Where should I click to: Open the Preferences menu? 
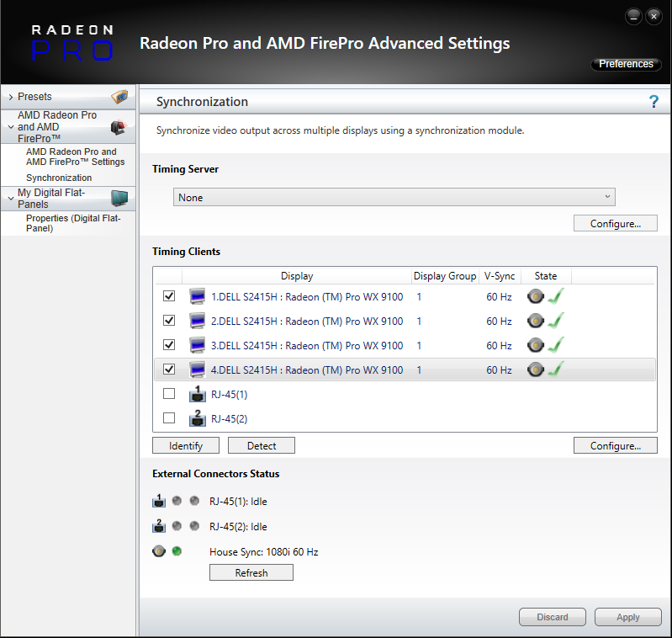pyautogui.click(x=626, y=64)
